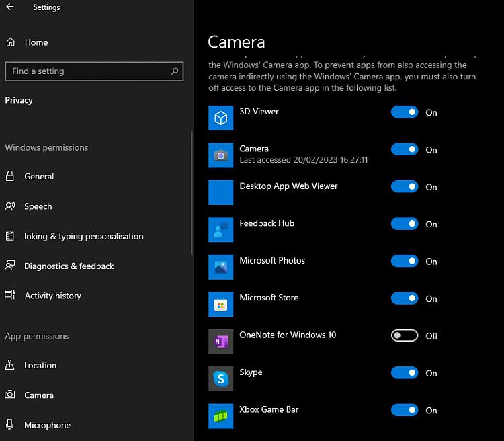
Task: Click the Microphone sidebar icon
Action: (x=10, y=424)
